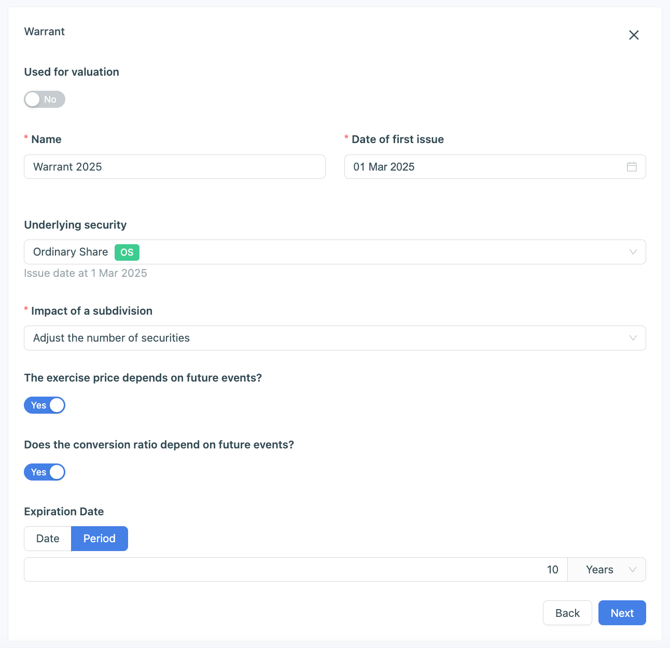Image resolution: width=670 pixels, height=648 pixels.
Task: Select the Period expiration tab
Action: tap(99, 538)
